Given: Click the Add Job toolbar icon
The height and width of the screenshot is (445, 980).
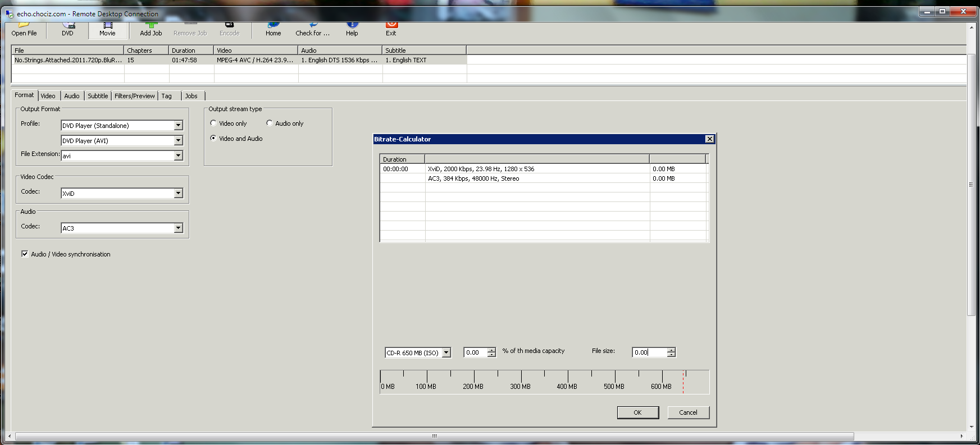Looking at the screenshot, I should 151,29.
